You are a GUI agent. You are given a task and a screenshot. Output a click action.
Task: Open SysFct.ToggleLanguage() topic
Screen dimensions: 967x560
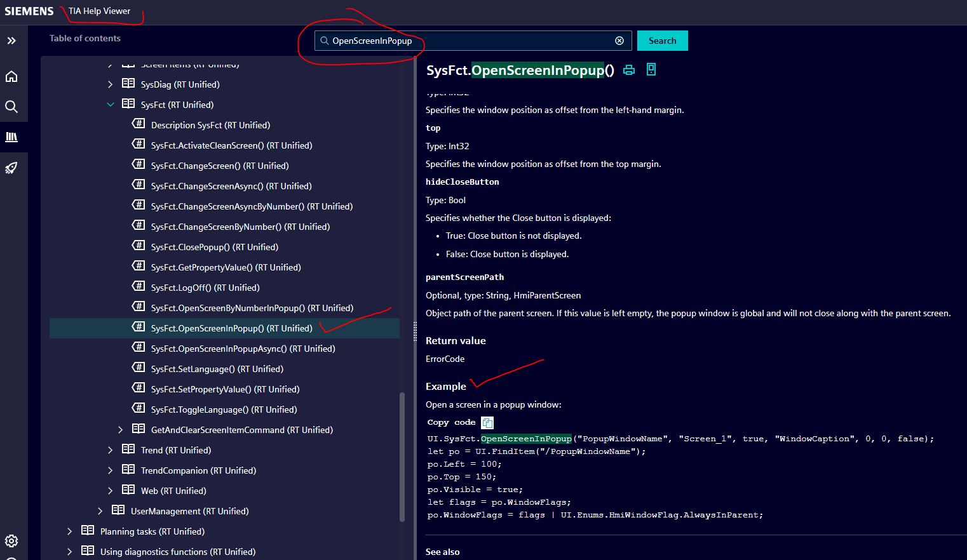pos(224,410)
